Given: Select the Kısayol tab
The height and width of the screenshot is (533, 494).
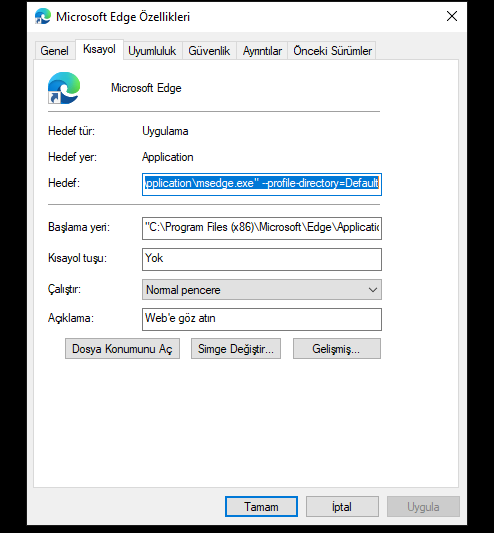Looking at the screenshot, I should click(99, 49).
